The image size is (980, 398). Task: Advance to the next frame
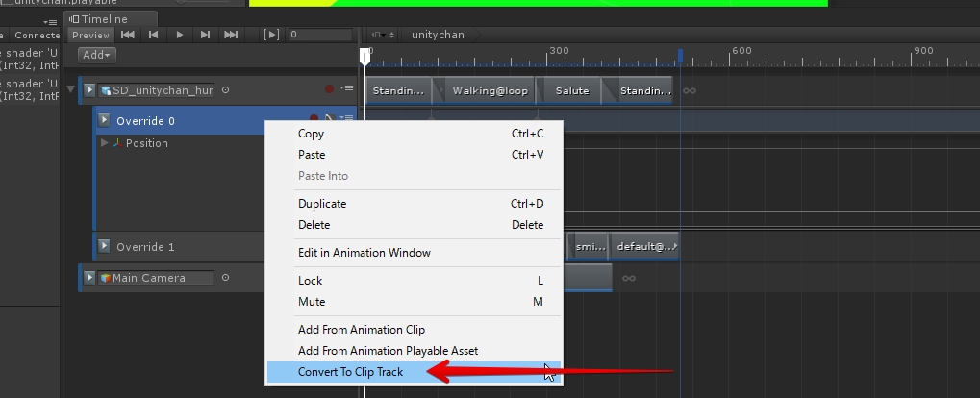pos(205,35)
